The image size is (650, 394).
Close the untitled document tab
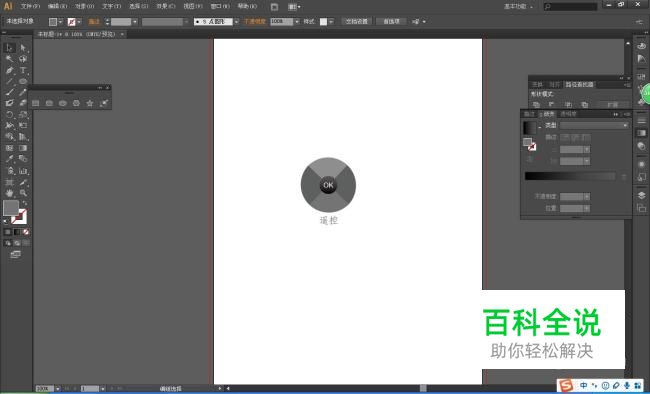122,34
